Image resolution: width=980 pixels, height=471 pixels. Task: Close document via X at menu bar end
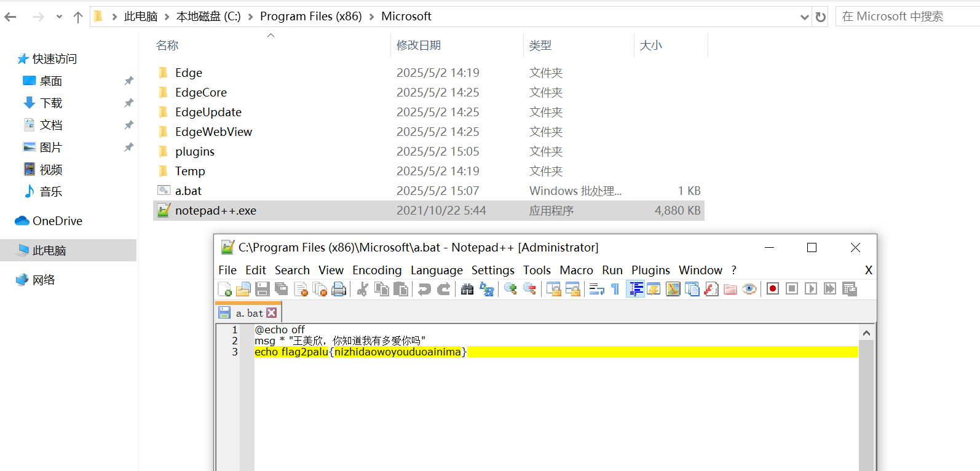click(x=869, y=270)
